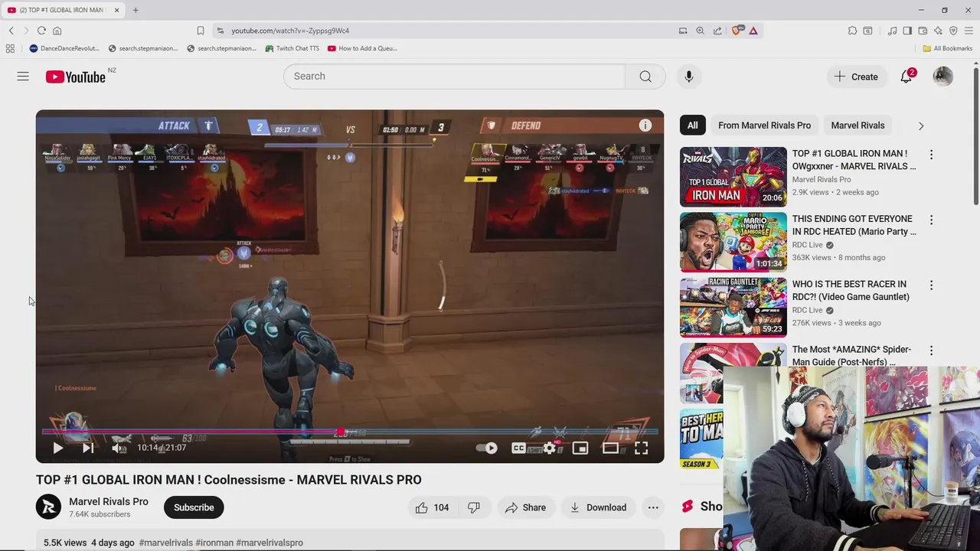Select the All filter chip
980x551 pixels.
click(692, 126)
